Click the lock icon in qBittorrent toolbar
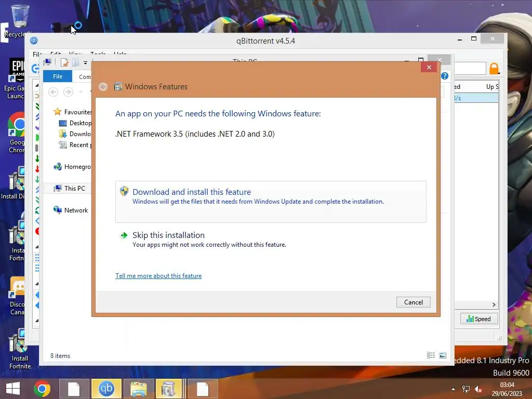The width and height of the screenshot is (532, 399). click(x=495, y=69)
